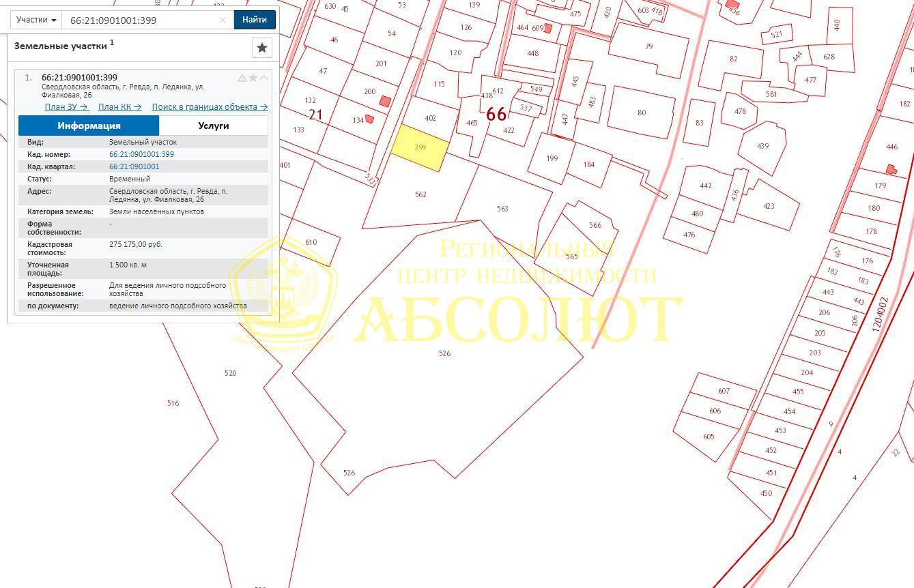Click Вид value Земельный участок
The image size is (914, 588).
(143, 142)
